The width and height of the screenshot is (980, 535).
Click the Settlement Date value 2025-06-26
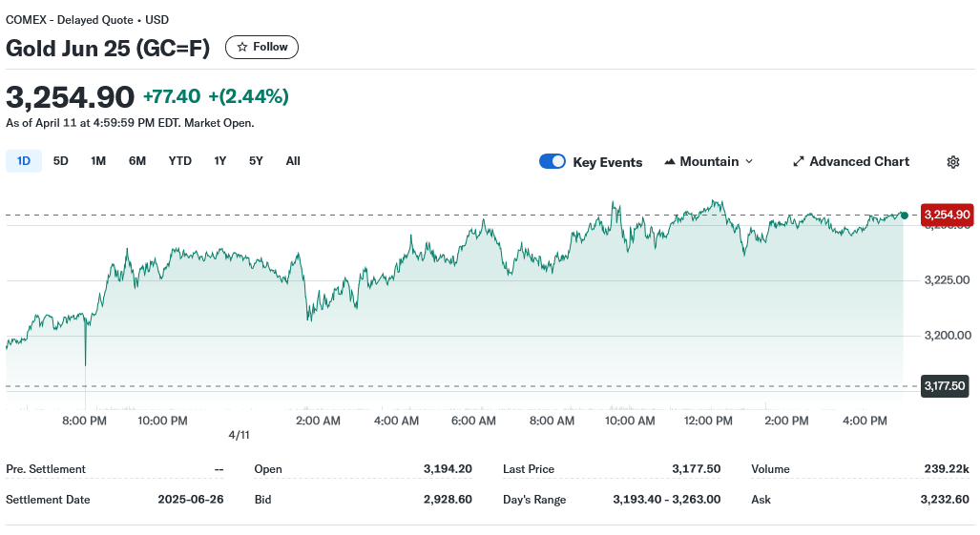[x=191, y=500]
